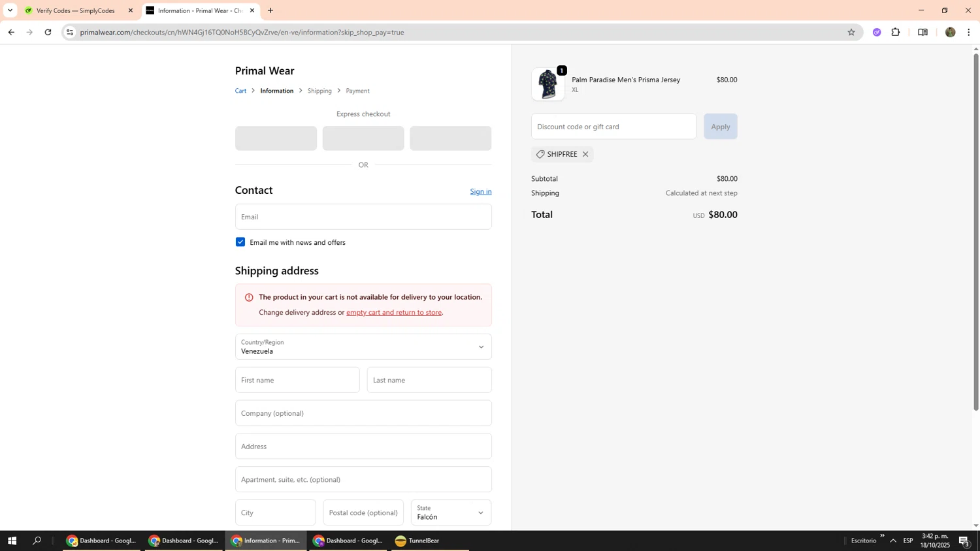Click the delivery unavailable error icon
This screenshot has height=551, width=980.
point(249,298)
